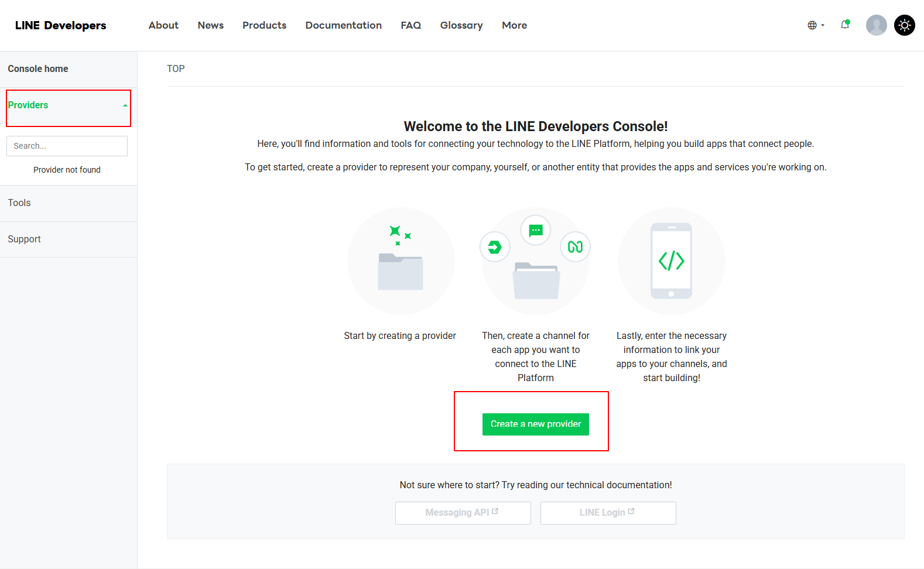This screenshot has height=569, width=924.
Task: Open Console home in sidebar
Action: click(38, 69)
